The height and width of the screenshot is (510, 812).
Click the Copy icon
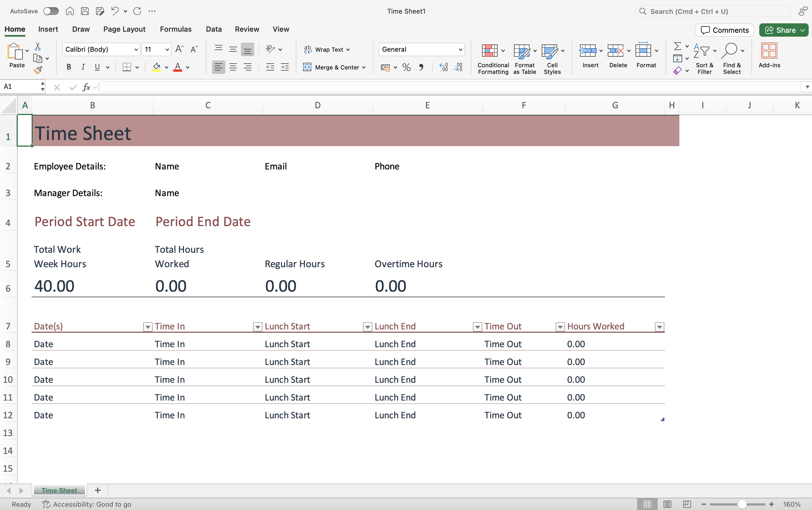(38, 58)
